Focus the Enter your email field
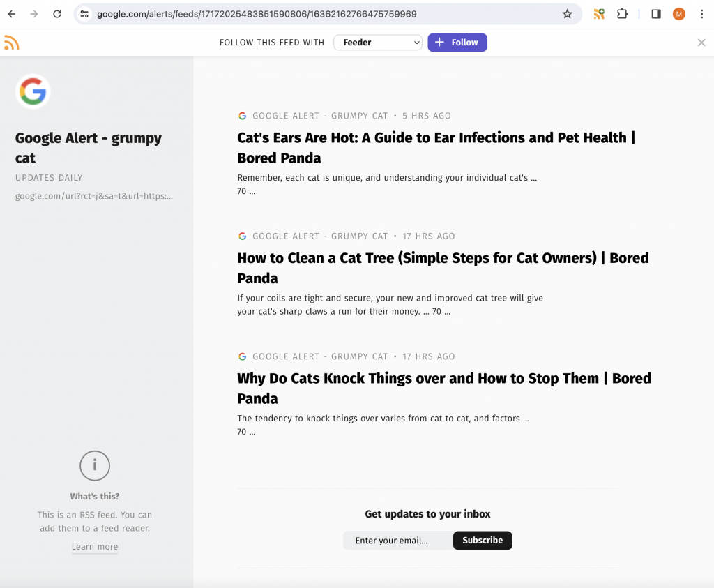 click(x=398, y=540)
